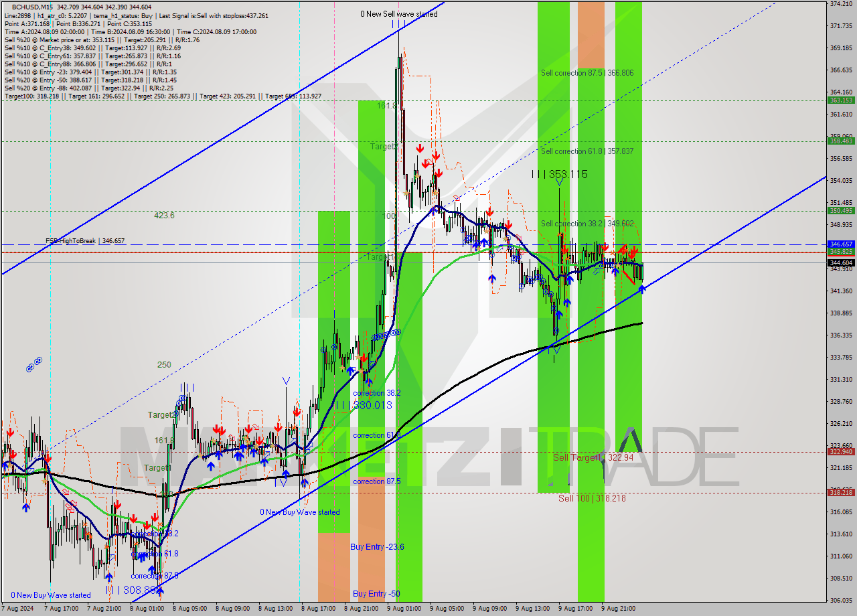Click the 306.035 price scale value

tap(841, 601)
